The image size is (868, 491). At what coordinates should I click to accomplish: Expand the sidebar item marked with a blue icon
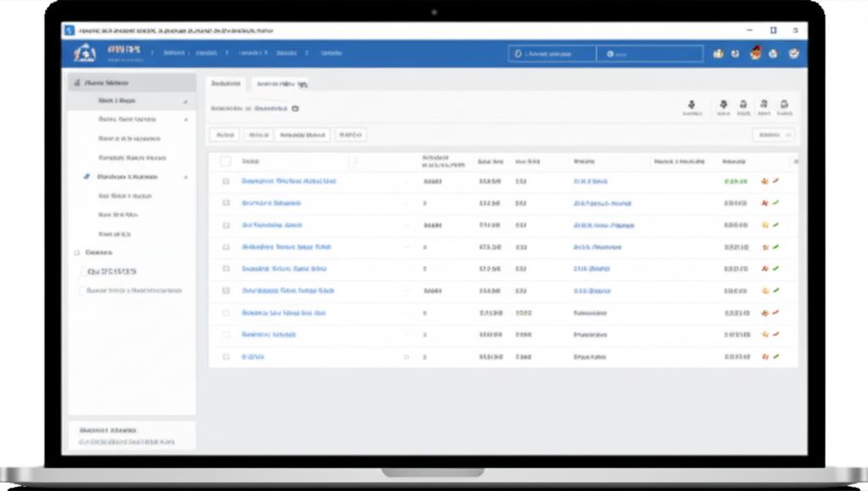pos(185,177)
